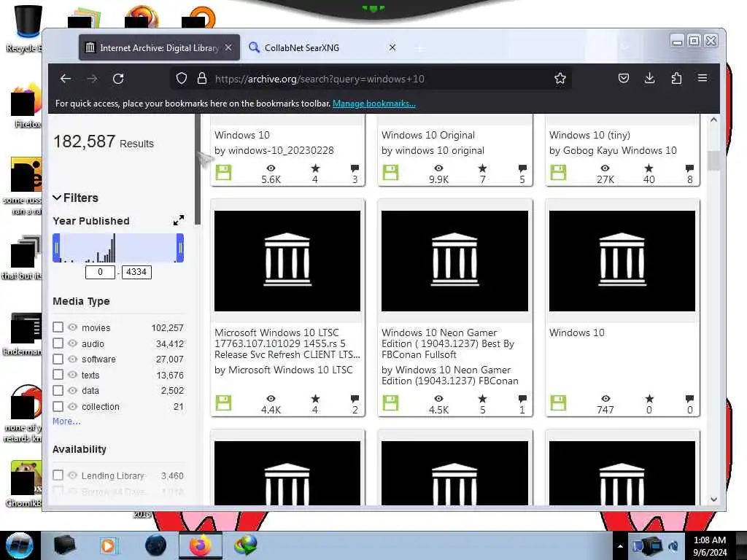View site security padlock info
Viewport: 747px width, 560px height.
[x=202, y=79]
